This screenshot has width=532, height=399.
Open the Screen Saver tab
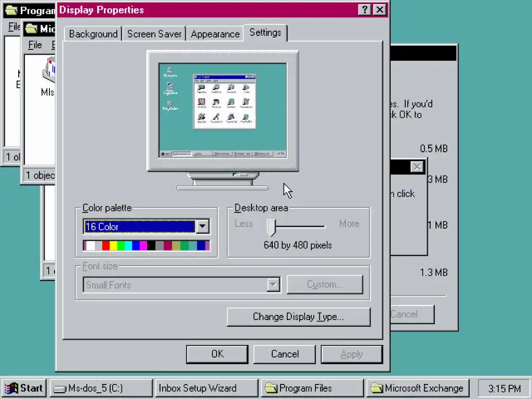[154, 34]
